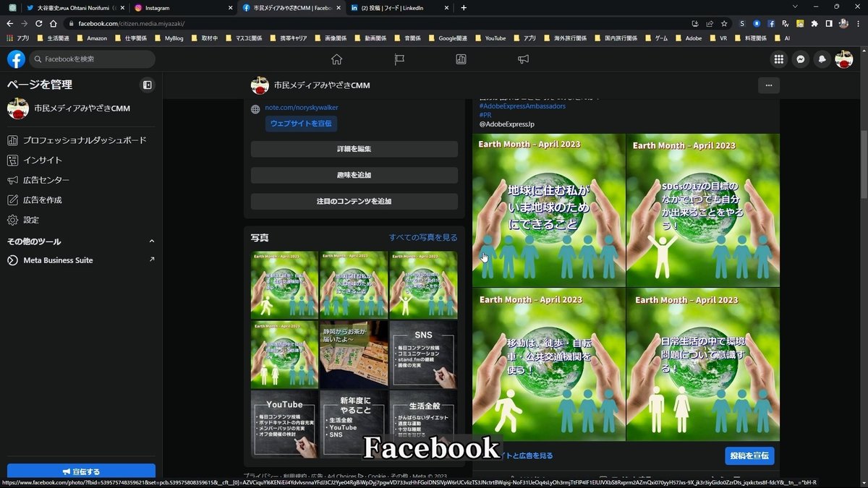
Task: Switch to the LinkedIn 投稿 tab
Action: [399, 7]
